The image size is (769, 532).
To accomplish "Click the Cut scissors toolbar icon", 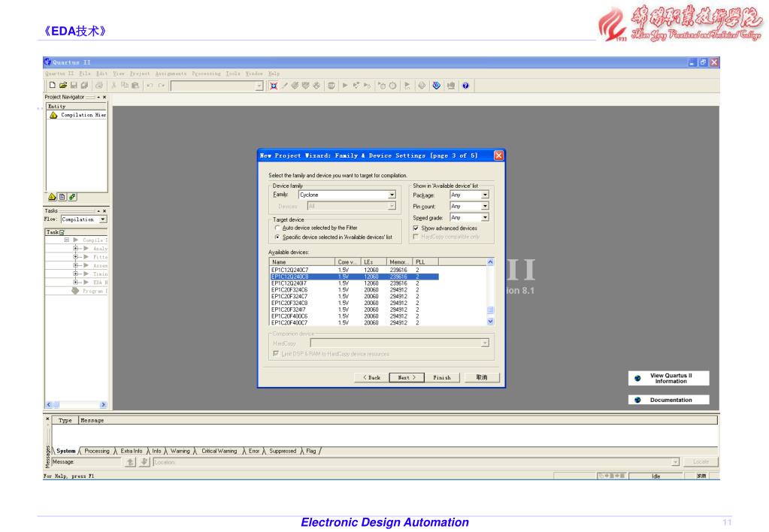I will coord(114,86).
